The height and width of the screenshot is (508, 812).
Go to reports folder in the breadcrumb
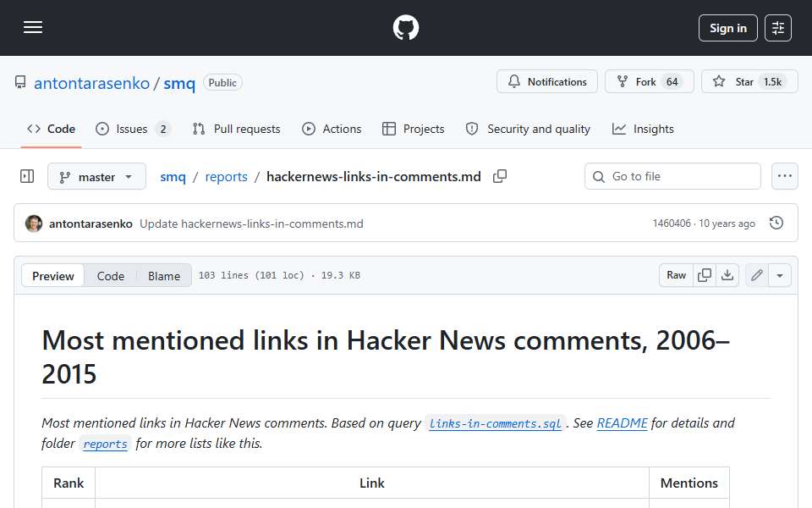227,177
